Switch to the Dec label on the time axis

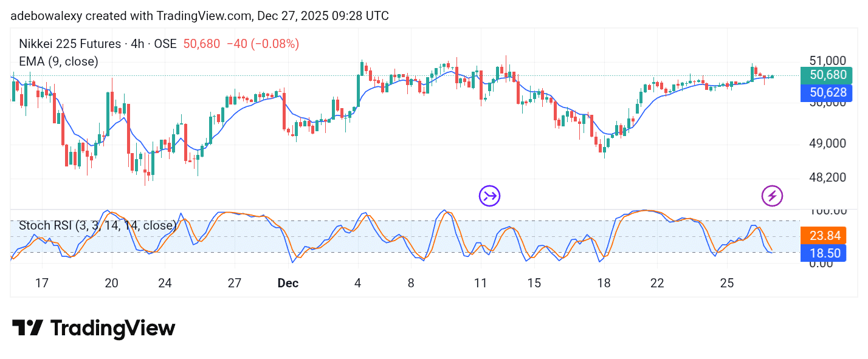[x=288, y=283]
